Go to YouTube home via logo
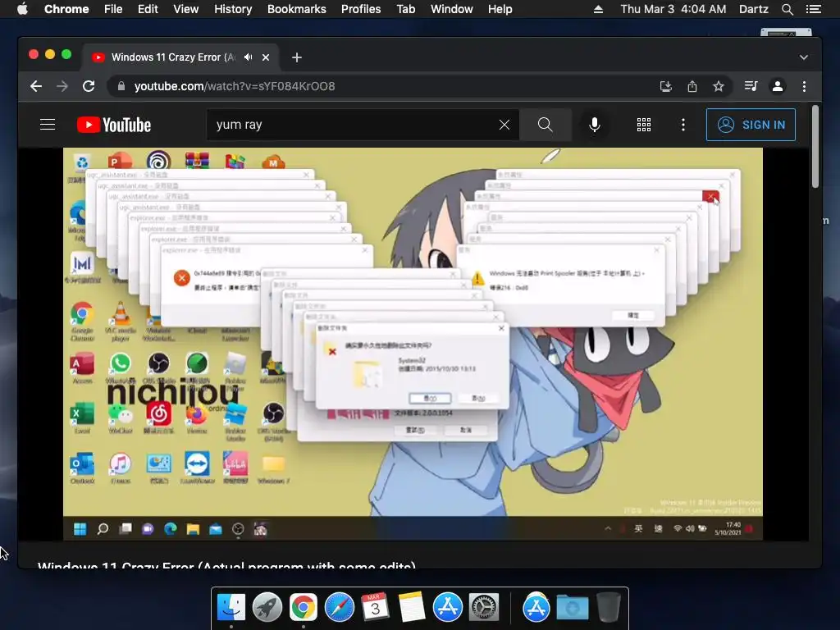Image resolution: width=840 pixels, height=630 pixels. coord(114,125)
